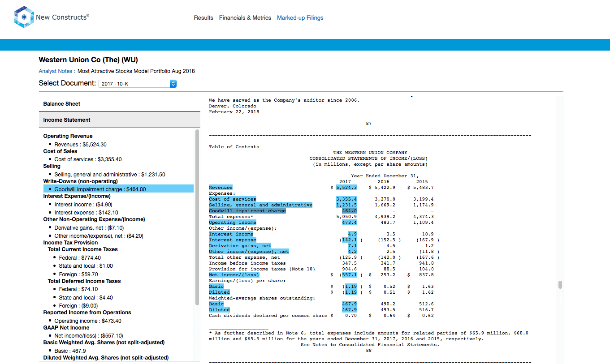Click highlighted Revenues label in filing
Image resolution: width=610 pixels, height=364 pixels.
[221, 188]
